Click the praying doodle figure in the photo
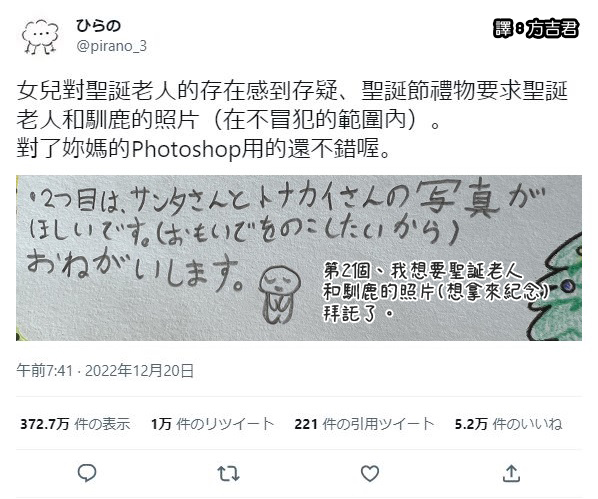The width and height of the screenshot is (598, 499). coord(280,295)
